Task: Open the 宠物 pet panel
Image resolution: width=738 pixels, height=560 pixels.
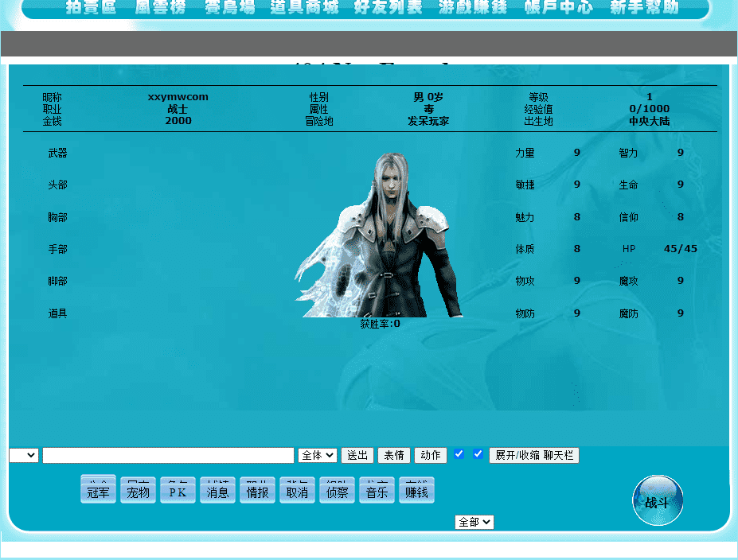Action: pyautogui.click(x=138, y=492)
